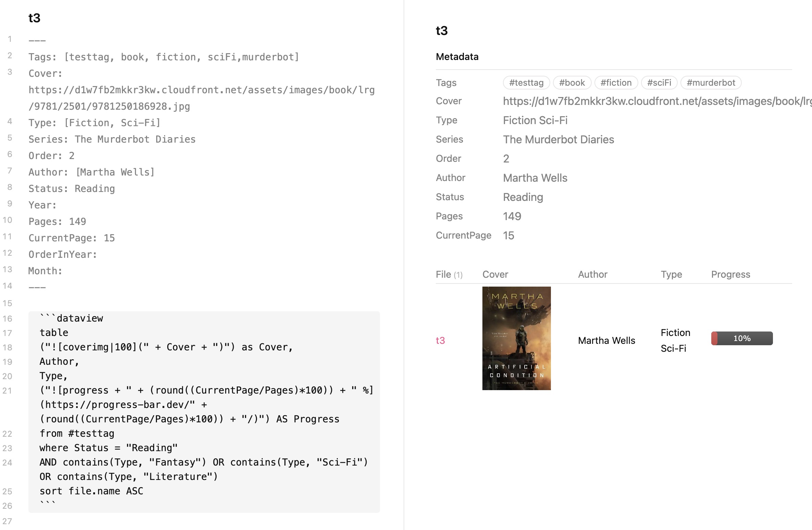Click the 'Tags: [testtag, book...' editor line
Screen dimensions: 812x530
click(x=164, y=57)
